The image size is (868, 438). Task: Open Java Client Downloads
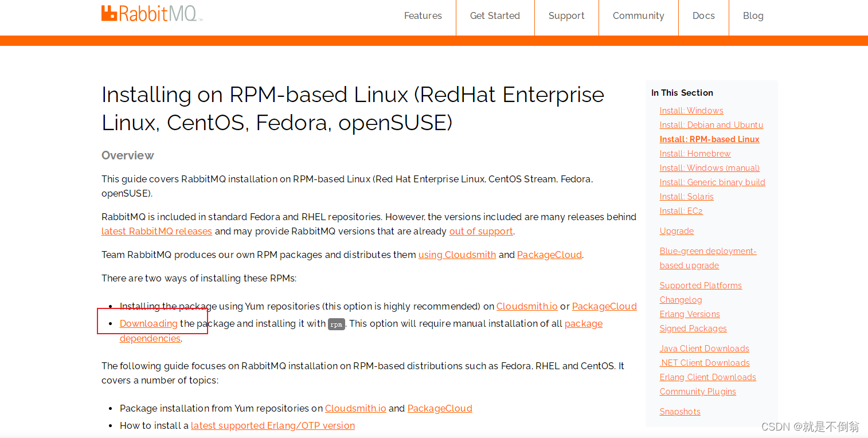704,348
